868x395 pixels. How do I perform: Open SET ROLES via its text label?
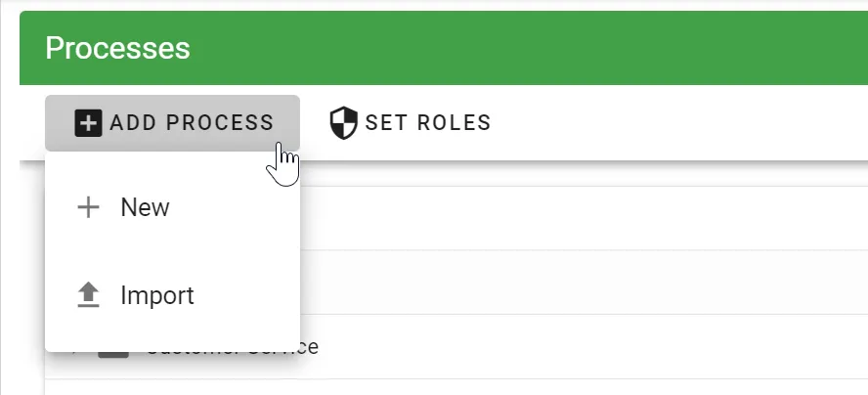coord(427,123)
